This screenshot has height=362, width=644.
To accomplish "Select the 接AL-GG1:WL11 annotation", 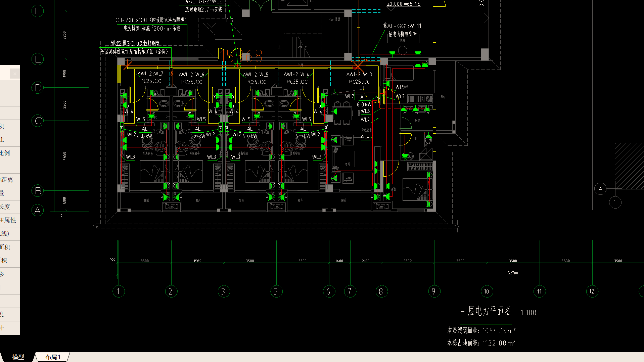I will [402, 26].
